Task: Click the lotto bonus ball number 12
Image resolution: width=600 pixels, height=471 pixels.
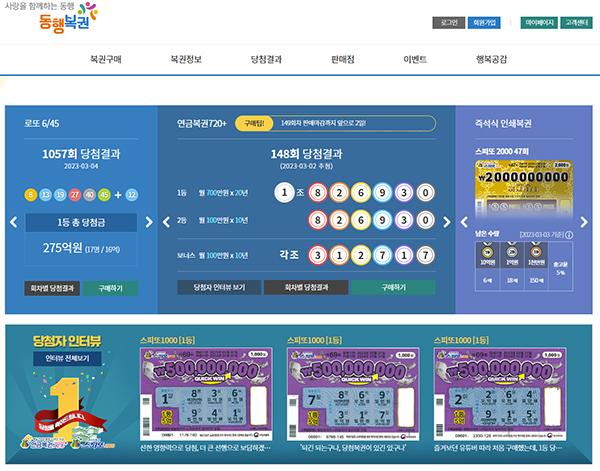Action: click(x=132, y=195)
